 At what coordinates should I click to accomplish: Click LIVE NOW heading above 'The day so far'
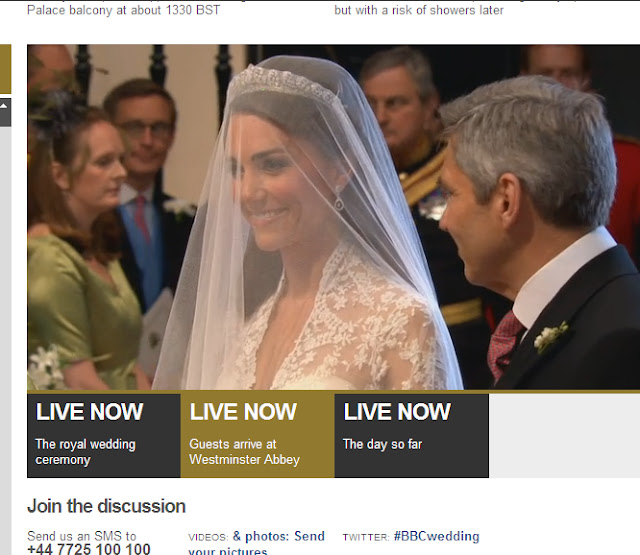(397, 411)
